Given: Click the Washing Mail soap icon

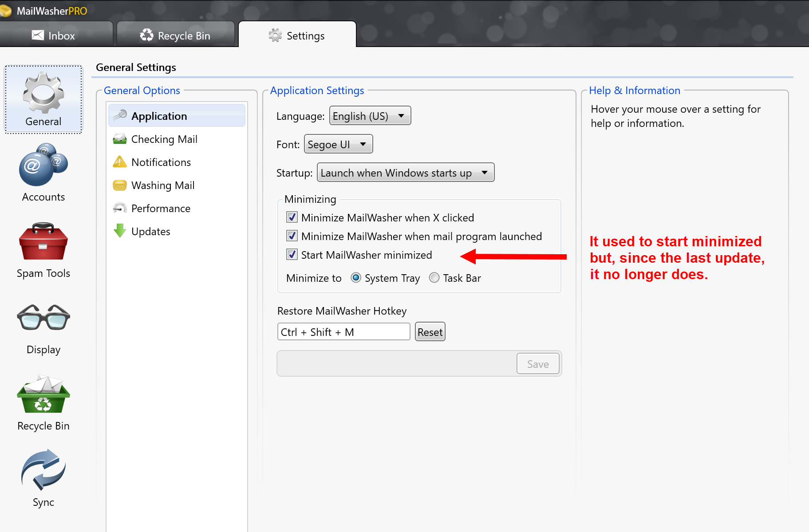Looking at the screenshot, I should tap(120, 185).
